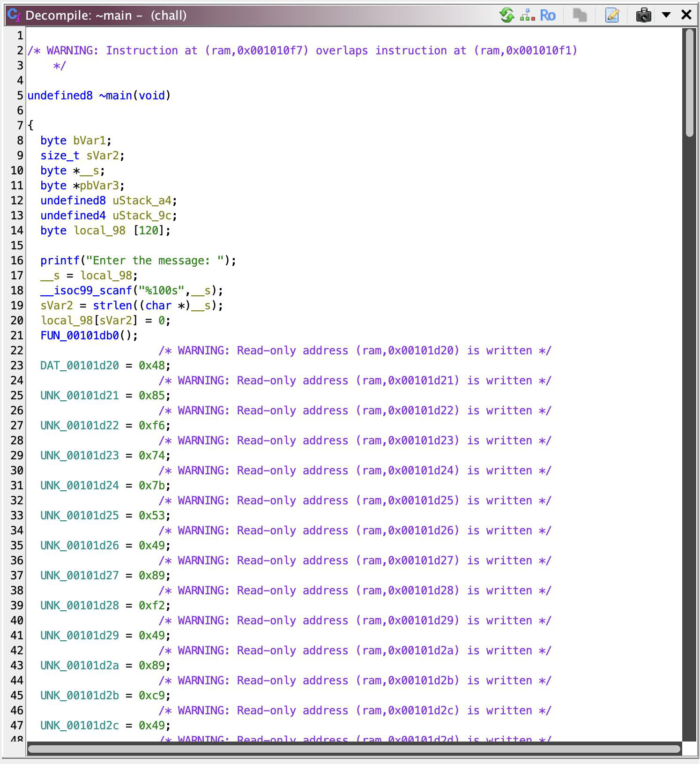Expand the decompiler panel dropdown arrow menu

pyautogui.click(x=666, y=15)
